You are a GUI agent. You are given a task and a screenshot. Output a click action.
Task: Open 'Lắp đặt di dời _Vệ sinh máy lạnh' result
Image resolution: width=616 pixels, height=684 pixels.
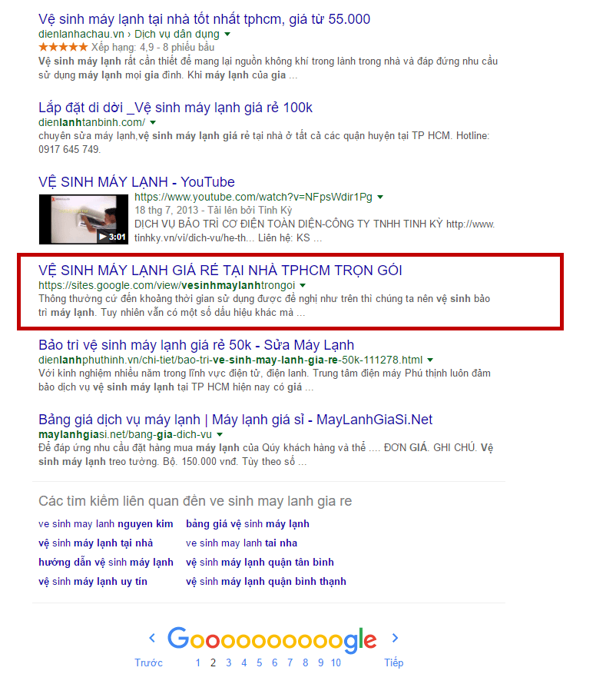(x=175, y=108)
